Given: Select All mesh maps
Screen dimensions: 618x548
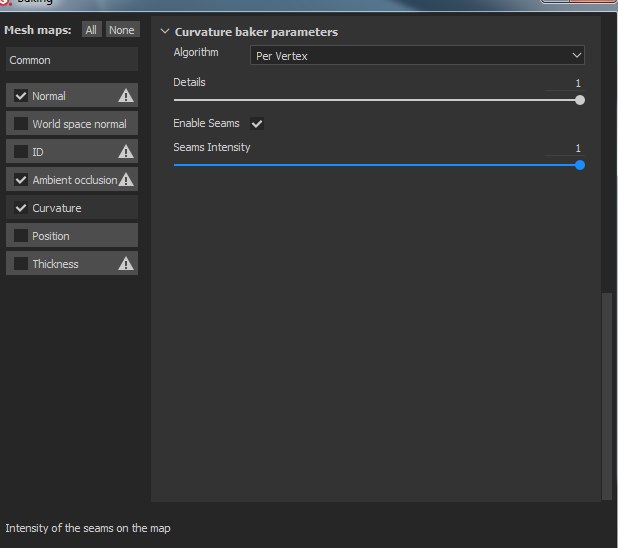Looking at the screenshot, I should pyautogui.click(x=91, y=30).
